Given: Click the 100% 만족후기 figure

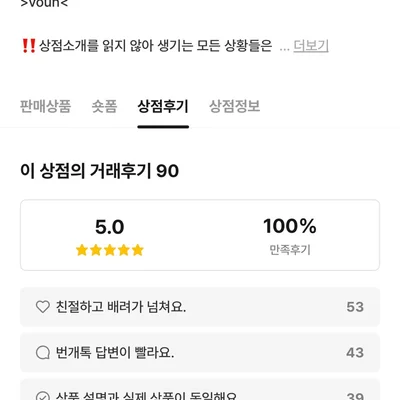Looking at the screenshot, I should click(290, 235).
